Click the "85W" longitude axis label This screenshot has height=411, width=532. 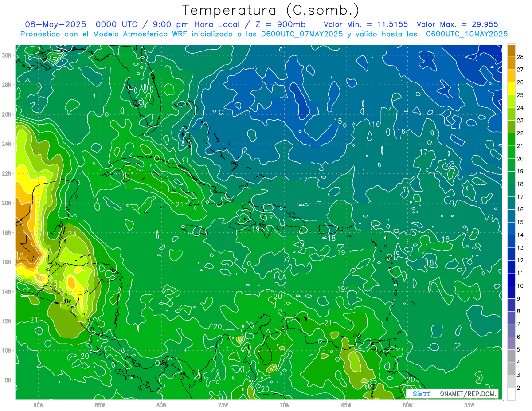coord(100,405)
